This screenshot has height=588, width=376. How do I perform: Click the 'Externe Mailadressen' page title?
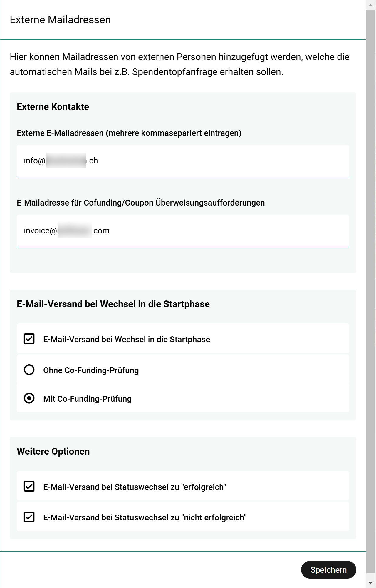tap(60, 20)
